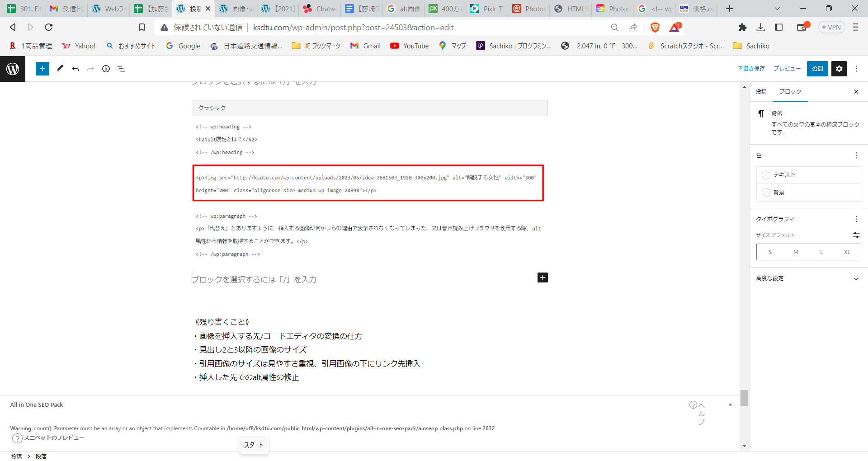Click the スタート button

click(x=254, y=445)
